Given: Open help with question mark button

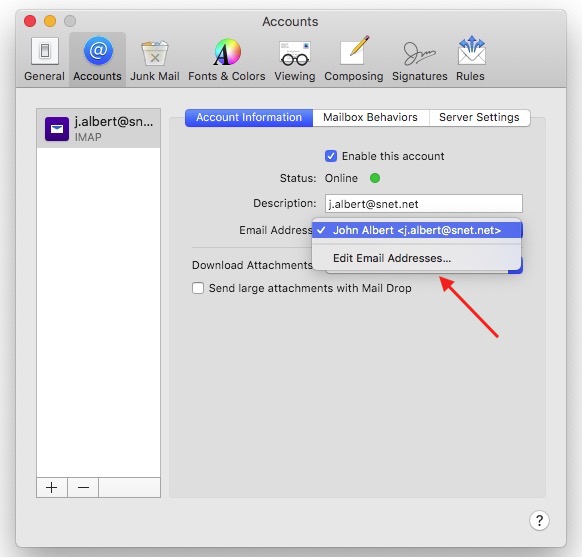Looking at the screenshot, I should point(539,521).
